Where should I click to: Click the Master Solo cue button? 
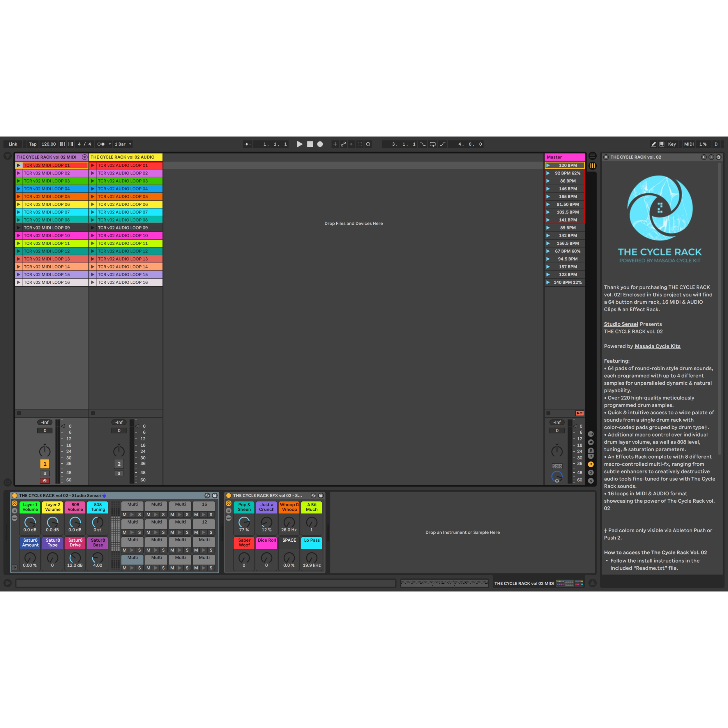pos(557,466)
